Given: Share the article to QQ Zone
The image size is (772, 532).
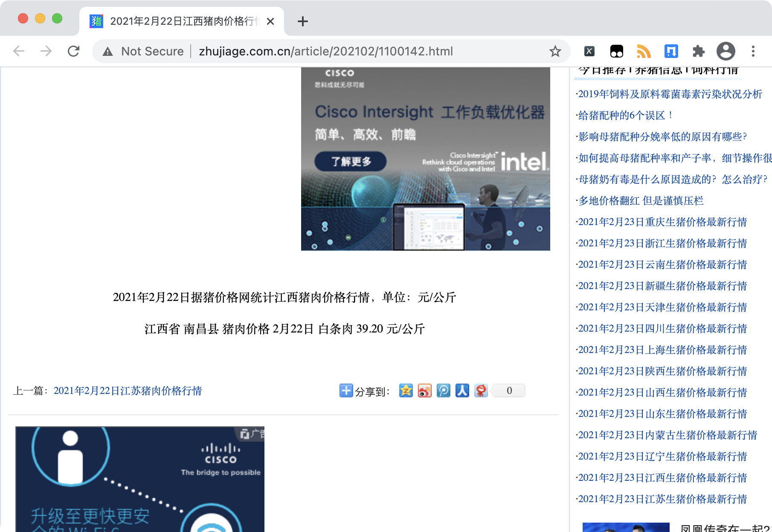Looking at the screenshot, I should coord(406,390).
